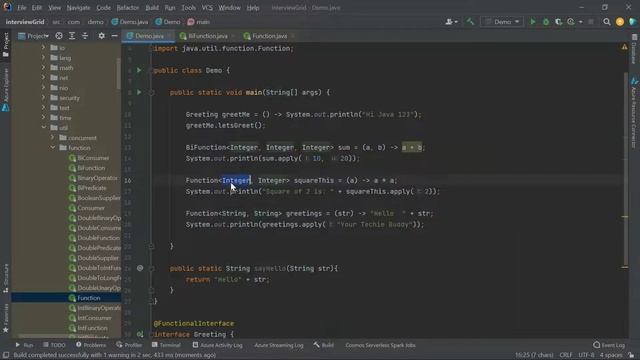Click the profiler run icon in toolbar
The width and height of the screenshot is (640, 360).
coord(571,22)
